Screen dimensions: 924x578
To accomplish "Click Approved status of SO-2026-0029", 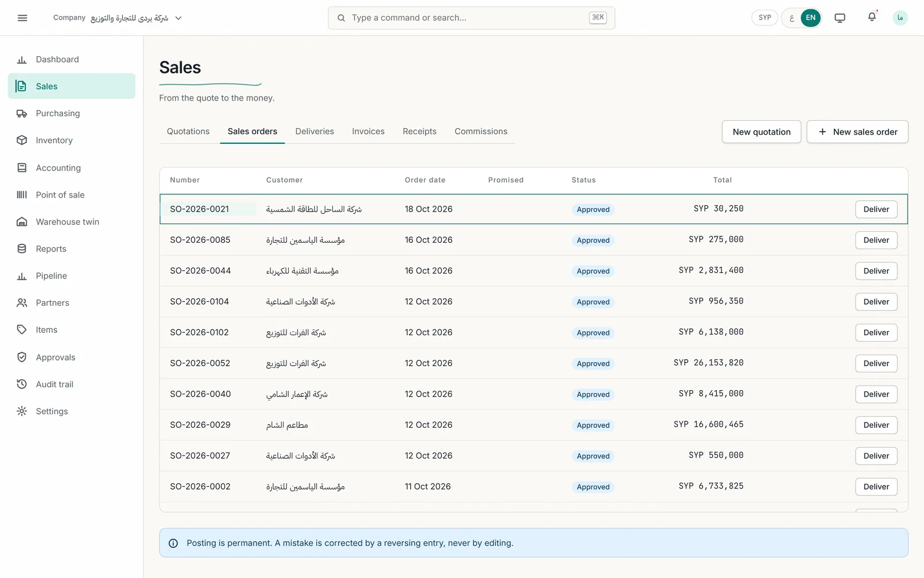I will click(593, 425).
